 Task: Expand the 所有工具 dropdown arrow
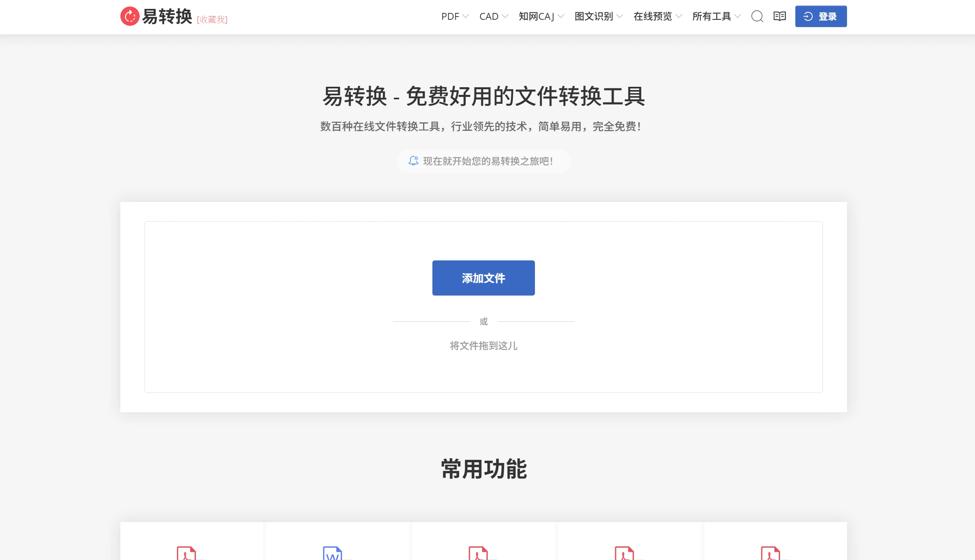pos(738,17)
